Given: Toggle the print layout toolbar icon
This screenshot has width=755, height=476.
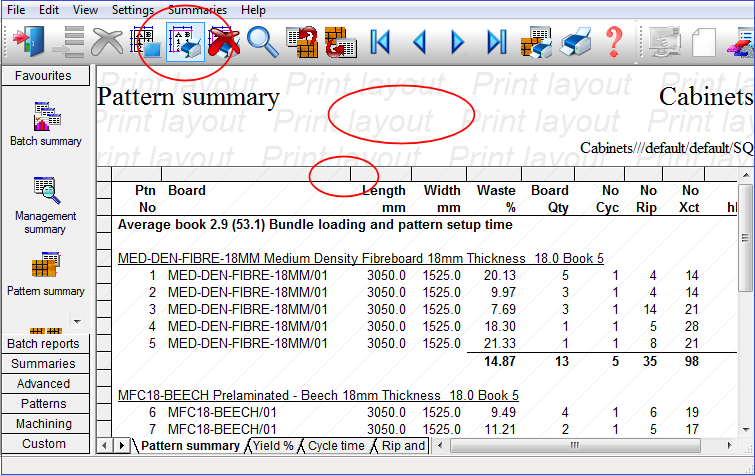Looking at the screenshot, I should pos(185,42).
